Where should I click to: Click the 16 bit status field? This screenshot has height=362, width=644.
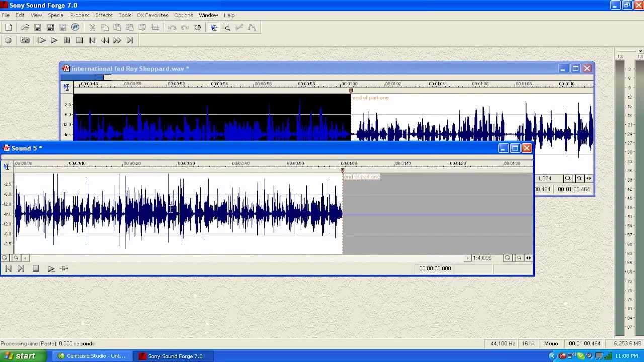[x=528, y=344]
